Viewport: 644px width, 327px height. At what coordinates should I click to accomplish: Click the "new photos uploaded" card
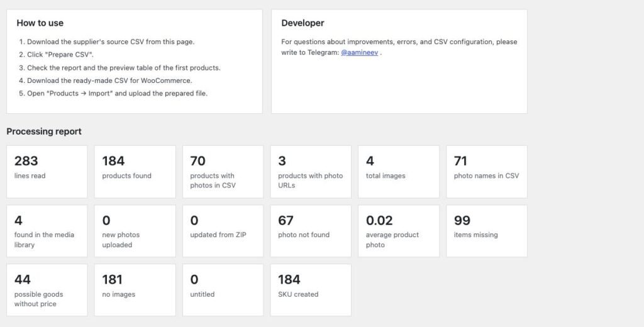pos(135,231)
